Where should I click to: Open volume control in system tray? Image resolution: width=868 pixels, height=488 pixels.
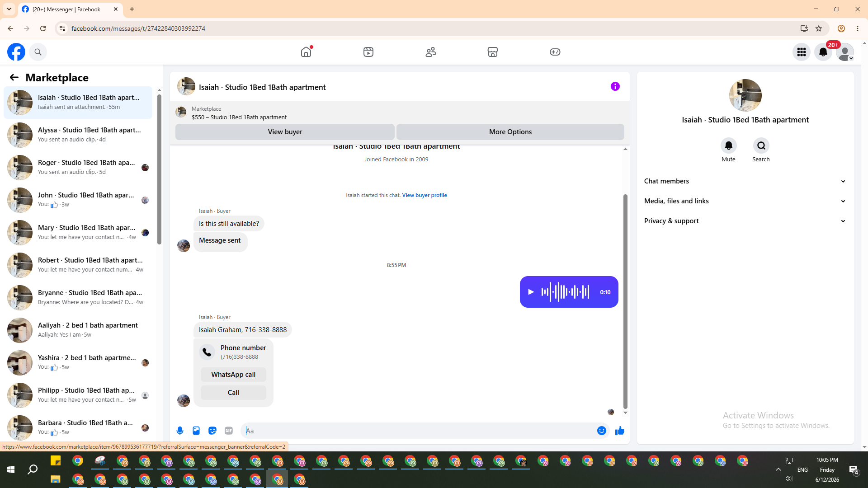[789, 479]
